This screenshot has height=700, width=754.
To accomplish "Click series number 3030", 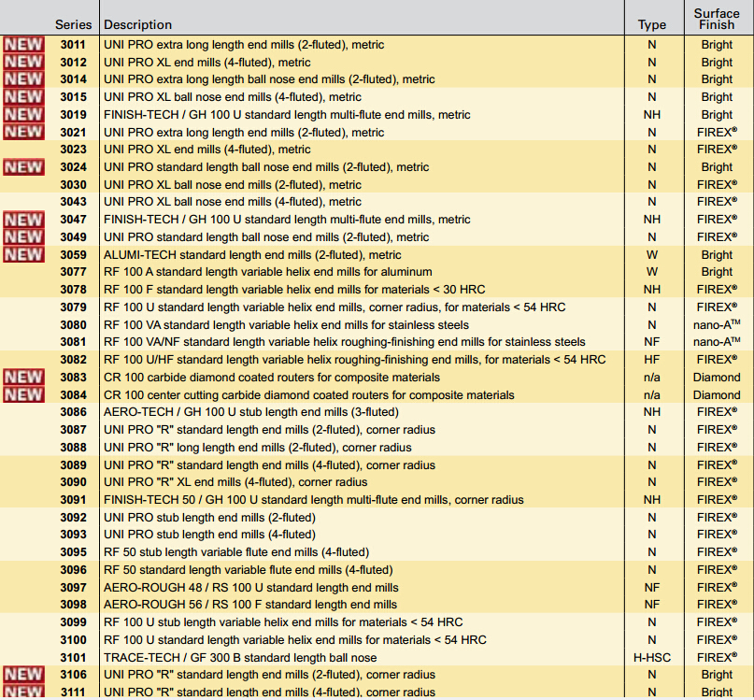I will (x=73, y=185).
